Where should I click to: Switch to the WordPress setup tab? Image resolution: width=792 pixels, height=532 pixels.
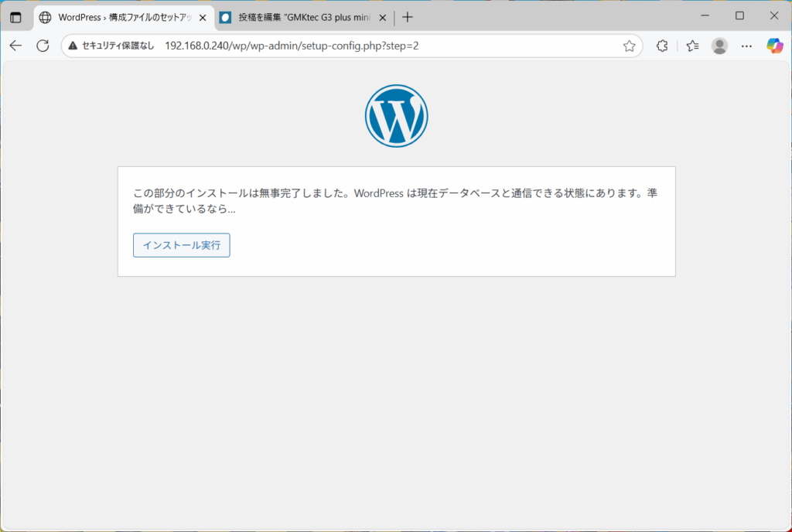120,17
